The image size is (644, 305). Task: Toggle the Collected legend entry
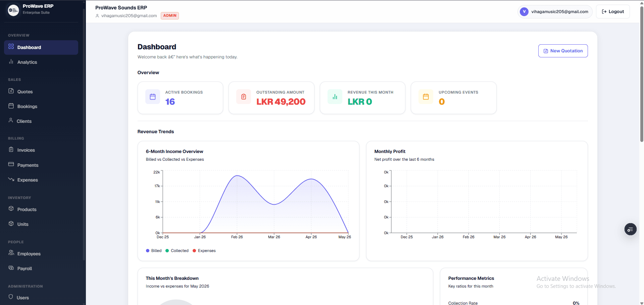(x=177, y=251)
